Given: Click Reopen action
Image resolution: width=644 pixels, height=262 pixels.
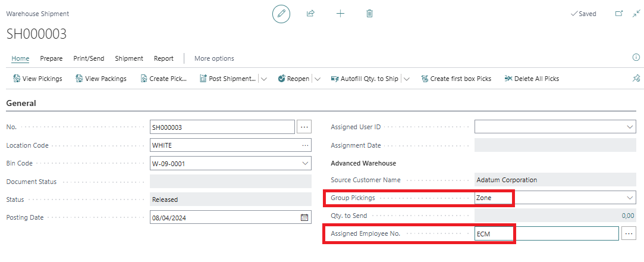Looking at the screenshot, I should tap(294, 79).
